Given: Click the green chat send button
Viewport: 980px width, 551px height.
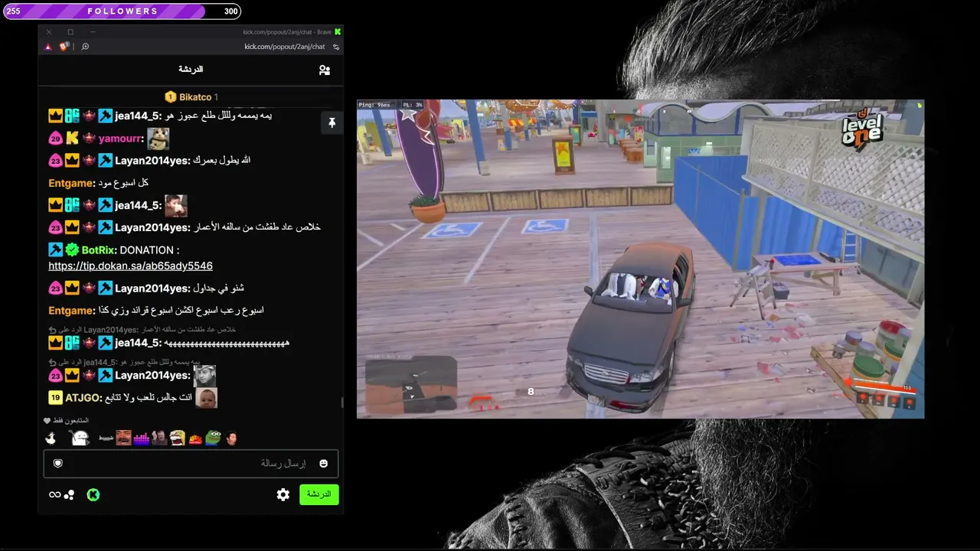Looking at the screenshot, I should (x=318, y=494).
